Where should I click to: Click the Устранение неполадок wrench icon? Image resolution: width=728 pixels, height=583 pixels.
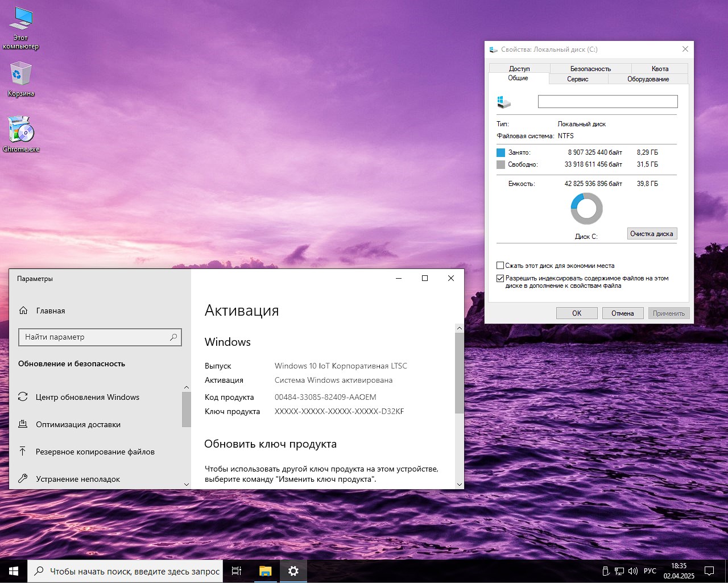(x=23, y=479)
